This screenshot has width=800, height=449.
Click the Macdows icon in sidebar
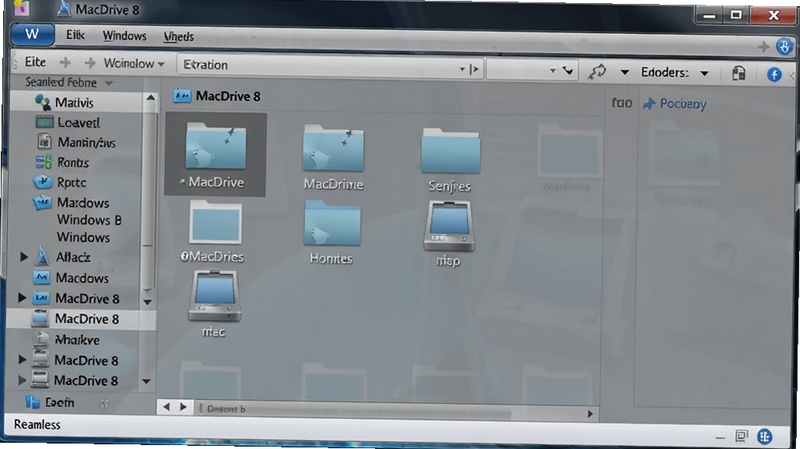coord(41,278)
